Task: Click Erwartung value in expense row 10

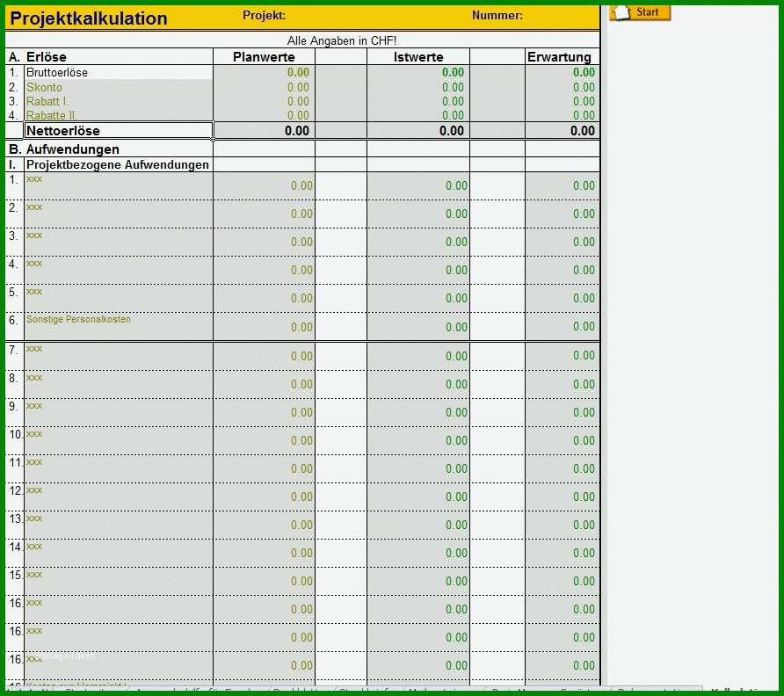Action: 584,440
